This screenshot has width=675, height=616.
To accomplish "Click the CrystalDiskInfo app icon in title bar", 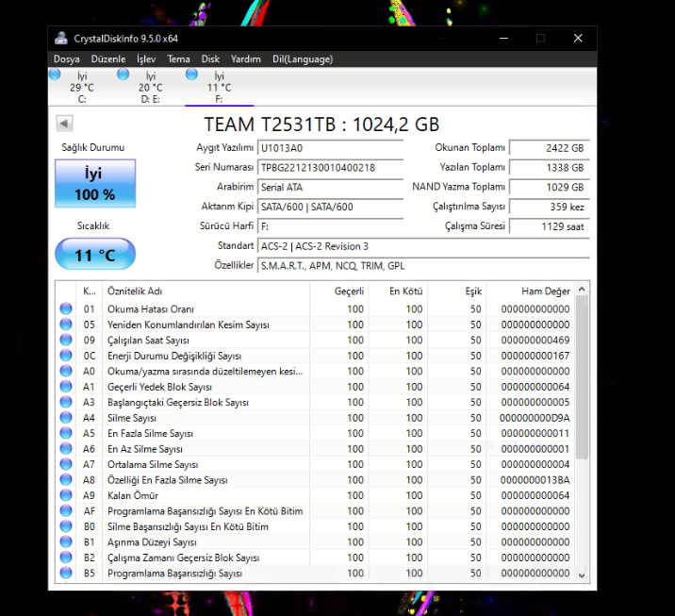I will [61, 39].
